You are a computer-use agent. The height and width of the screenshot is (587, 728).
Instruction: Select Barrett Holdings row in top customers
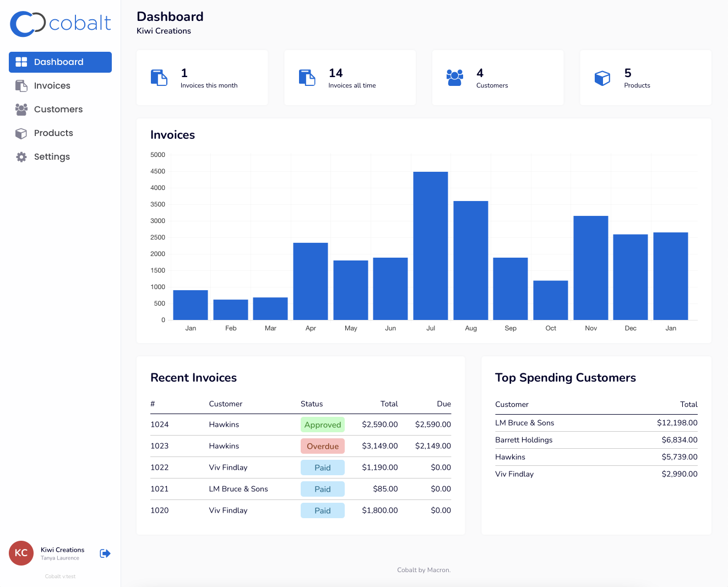point(524,440)
